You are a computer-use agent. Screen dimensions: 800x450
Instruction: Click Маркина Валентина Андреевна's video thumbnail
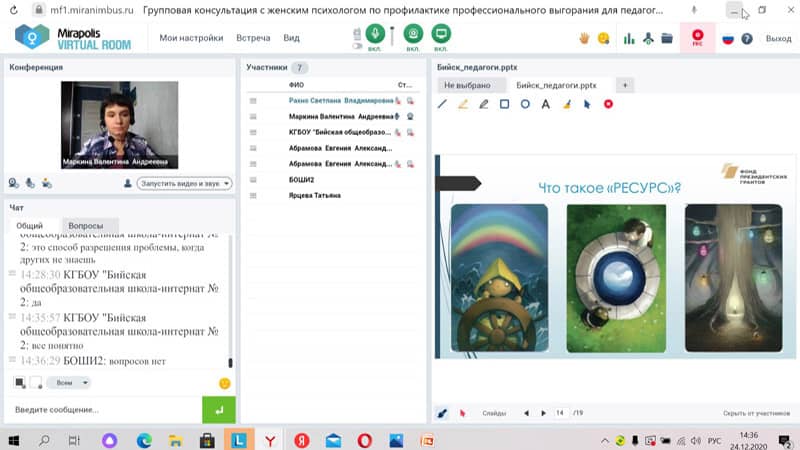click(x=119, y=124)
